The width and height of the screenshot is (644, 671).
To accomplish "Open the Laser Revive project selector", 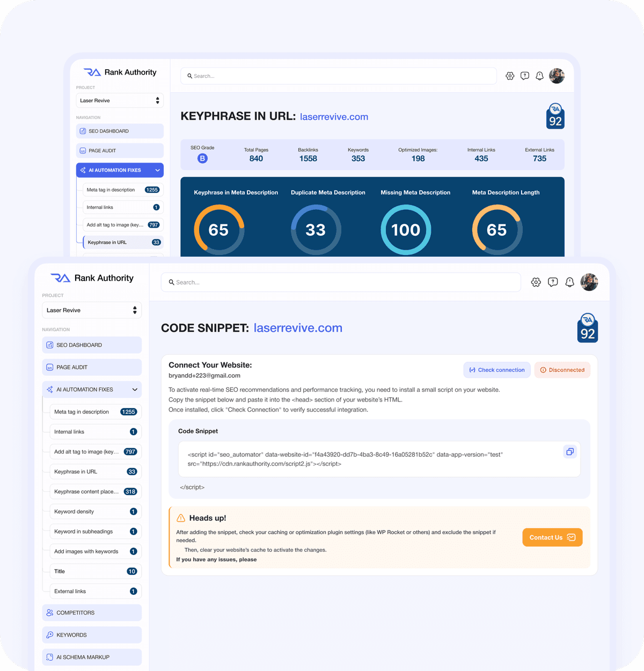I will tap(92, 310).
